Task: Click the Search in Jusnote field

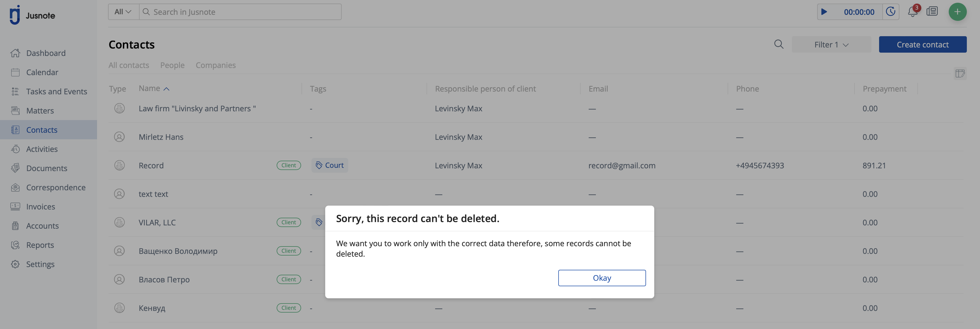Action: 243,12
